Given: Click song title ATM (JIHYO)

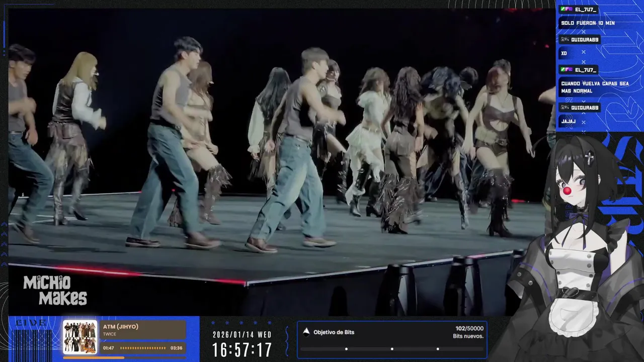Looking at the screenshot, I should [121, 327].
